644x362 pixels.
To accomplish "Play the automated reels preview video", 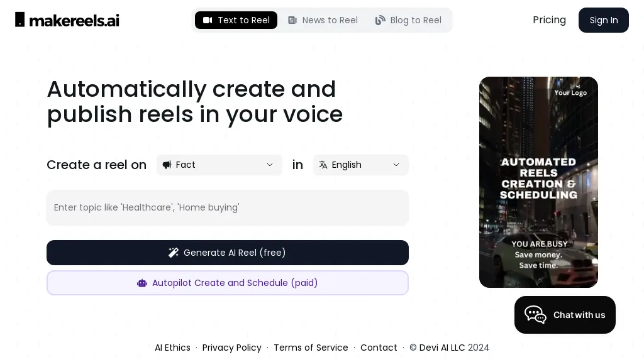I will 538,182.
